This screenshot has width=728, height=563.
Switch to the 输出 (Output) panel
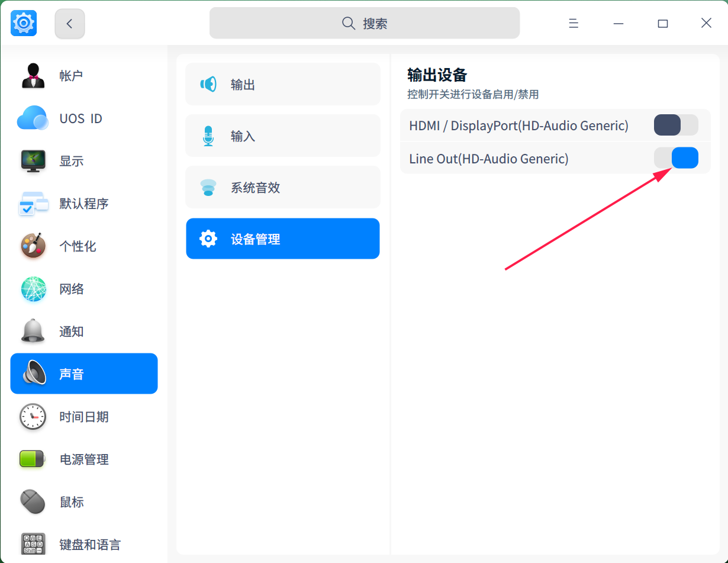tap(283, 83)
